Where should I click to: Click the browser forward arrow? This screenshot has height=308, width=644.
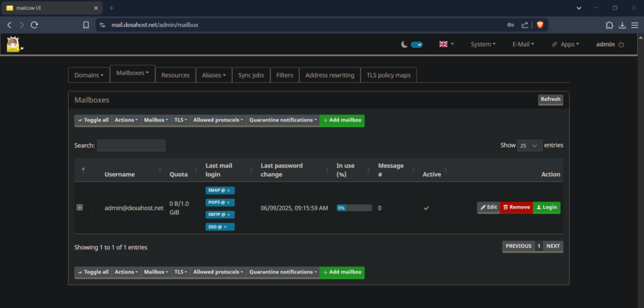tap(22, 25)
